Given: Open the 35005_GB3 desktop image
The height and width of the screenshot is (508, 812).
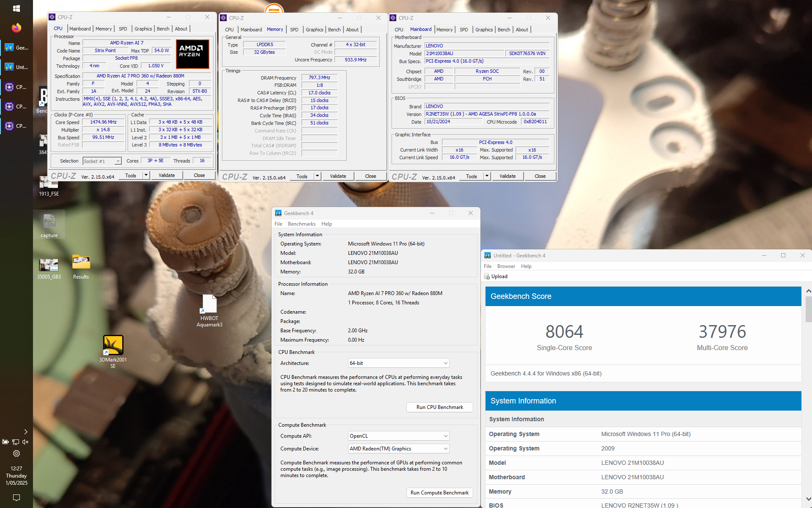Looking at the screenshot, I should [x=49, y=268].
